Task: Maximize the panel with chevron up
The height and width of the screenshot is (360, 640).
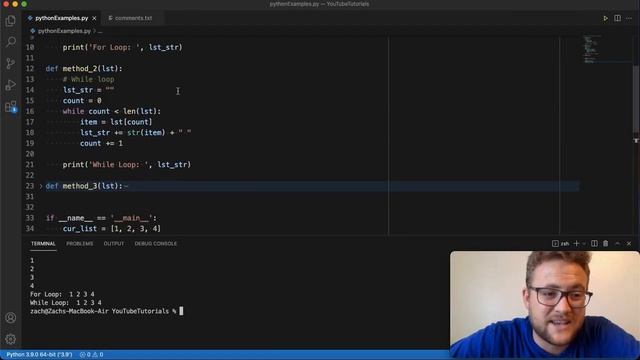Action: coord(617,244)
